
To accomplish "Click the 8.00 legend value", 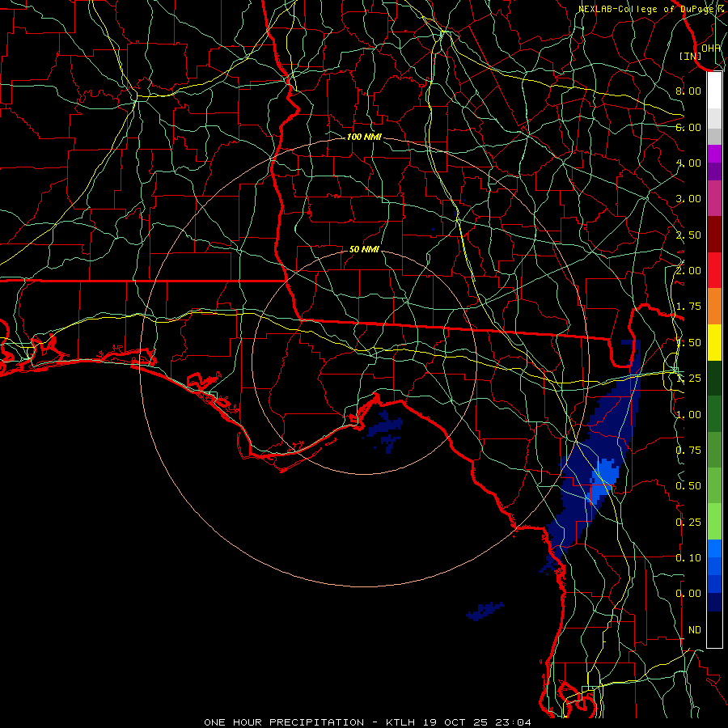I will pyautogui.click(x=688, y=91).
